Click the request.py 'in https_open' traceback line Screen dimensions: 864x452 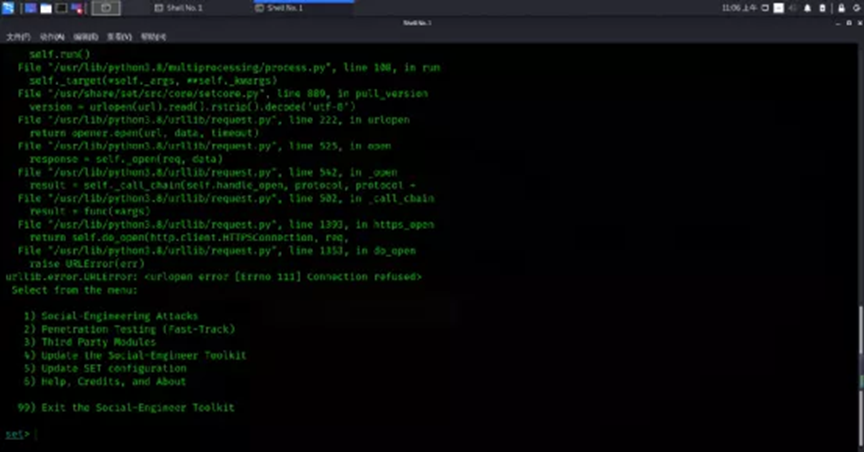(226, 225)
